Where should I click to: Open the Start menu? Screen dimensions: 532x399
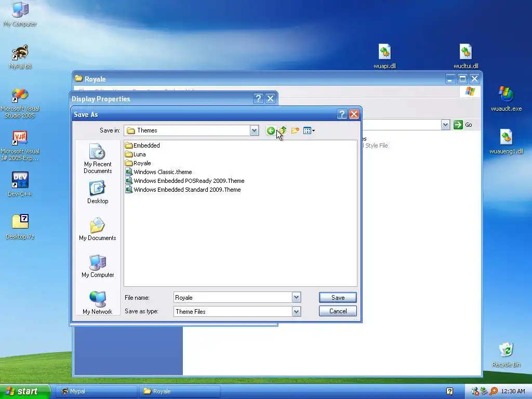[x=25, y=391]
